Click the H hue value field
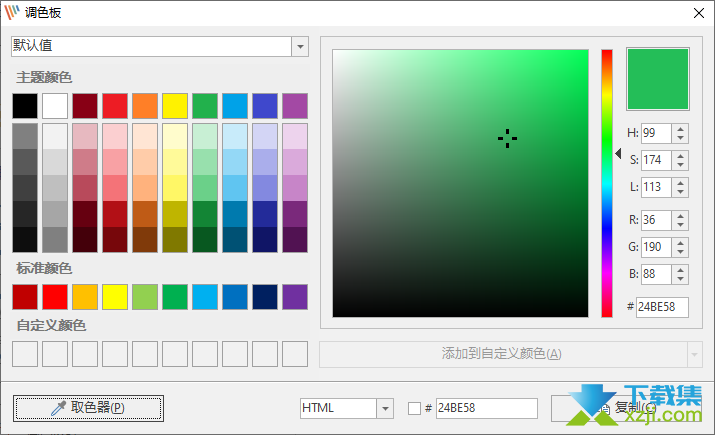The height and width of the screenshot is (435, 715). (656, 133)
